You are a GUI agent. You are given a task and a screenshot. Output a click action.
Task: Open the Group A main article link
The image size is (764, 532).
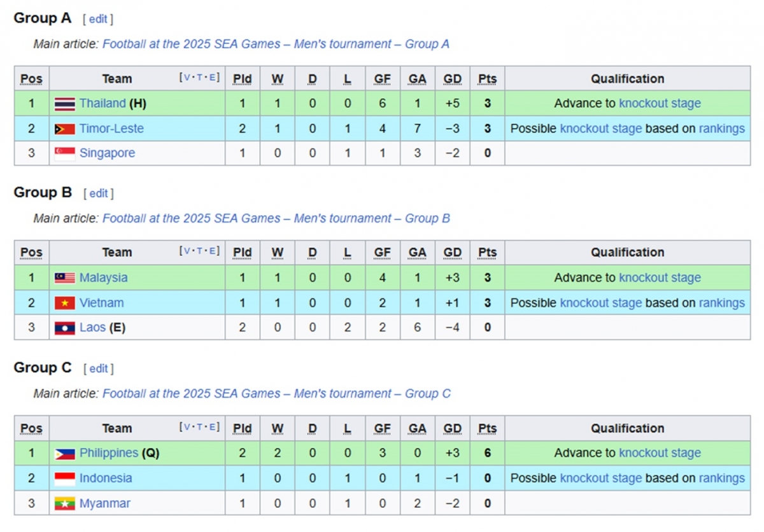click(x=276, y=44)
